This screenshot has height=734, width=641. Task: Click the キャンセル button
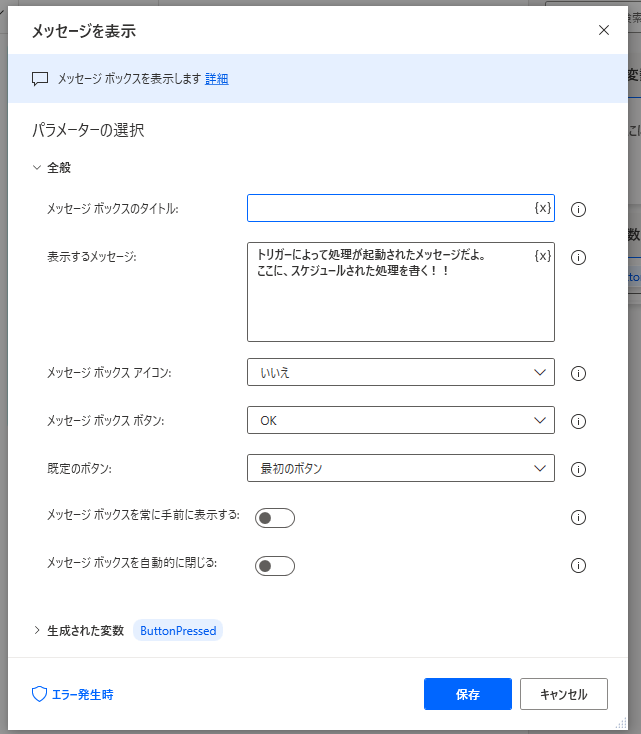565,694
